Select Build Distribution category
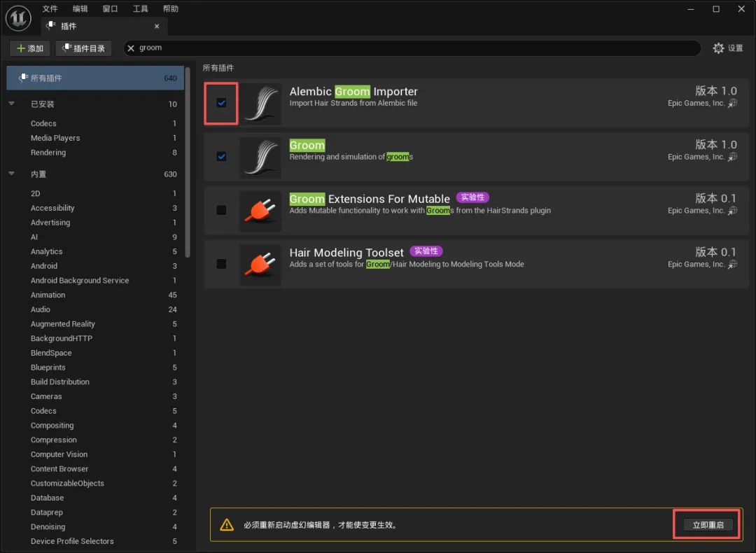 pyautogui.click(x=95, y=381)
